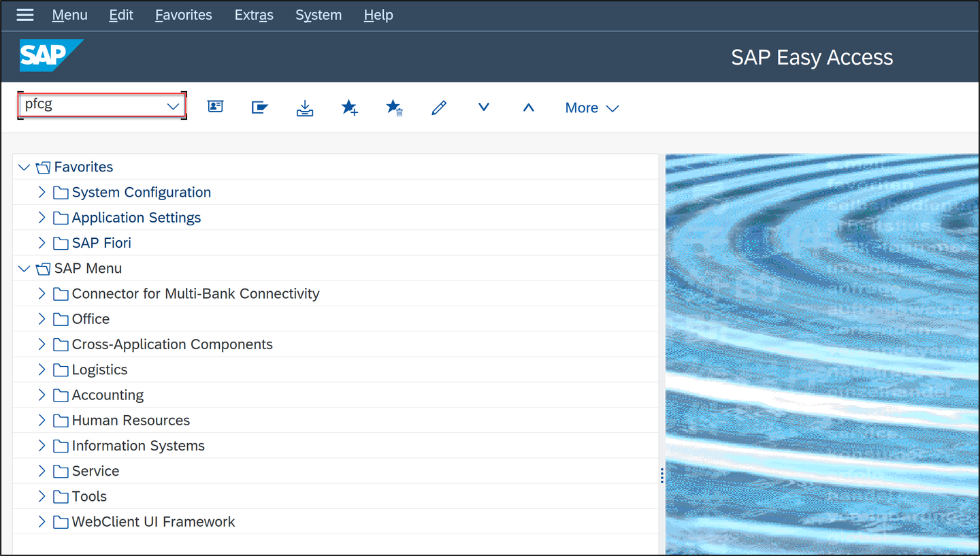This screenshot has width=980, height=556.
Task: Expand the Human Resources node
Action: (42, 421)
